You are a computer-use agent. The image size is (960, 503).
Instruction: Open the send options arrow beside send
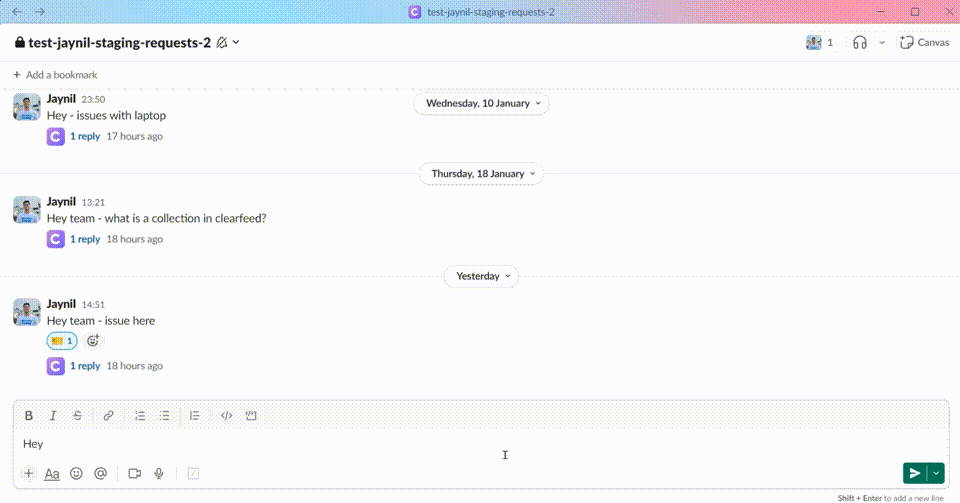tap(937, 473)
